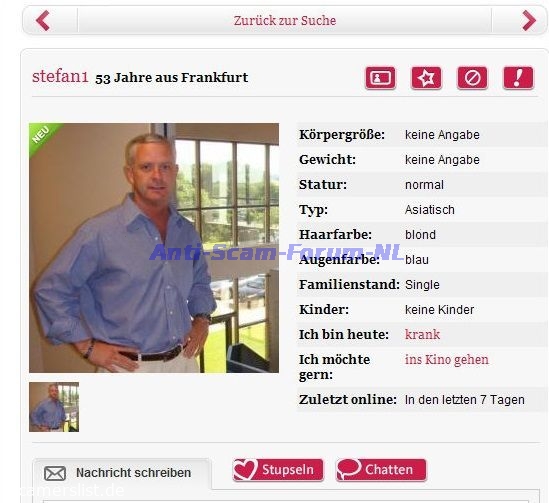Start a chat with Chatten button
The image size is (549, 503).
[x=382, y=470]
